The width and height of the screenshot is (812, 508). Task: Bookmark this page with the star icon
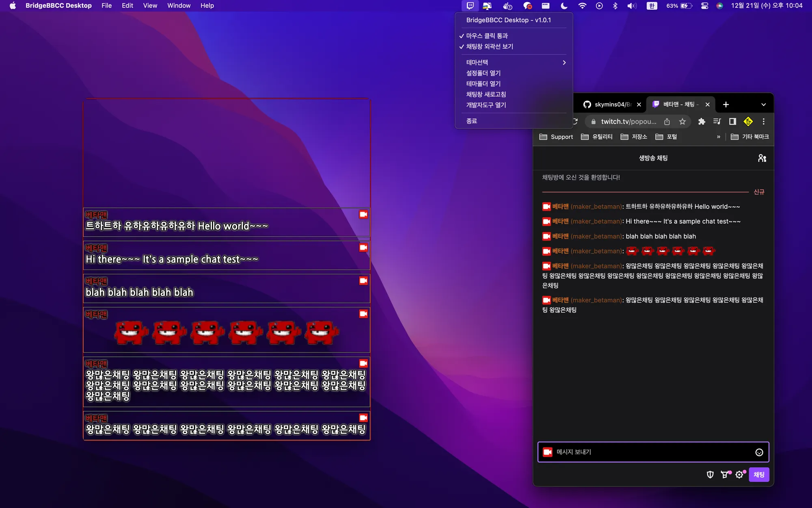[682, 122]
